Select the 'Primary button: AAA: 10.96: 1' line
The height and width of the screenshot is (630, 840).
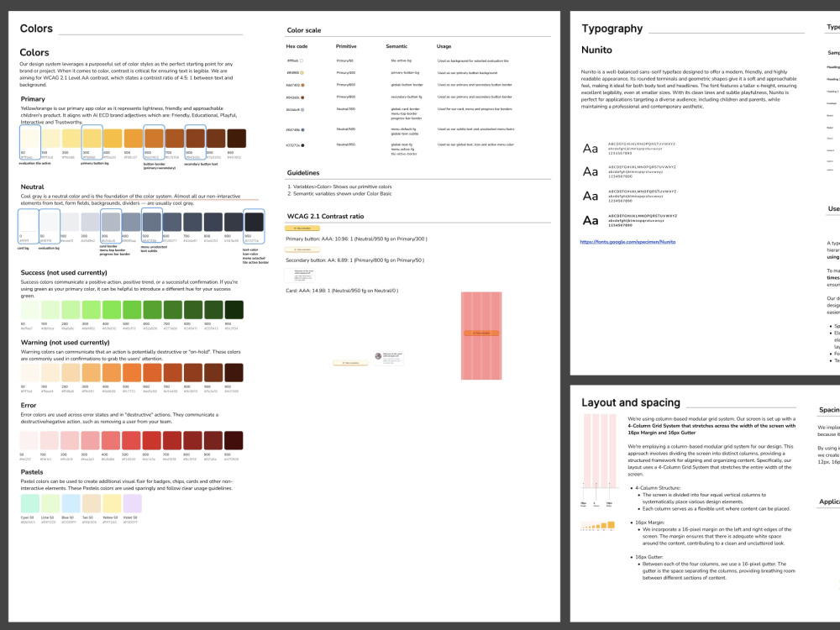(356, 239)
